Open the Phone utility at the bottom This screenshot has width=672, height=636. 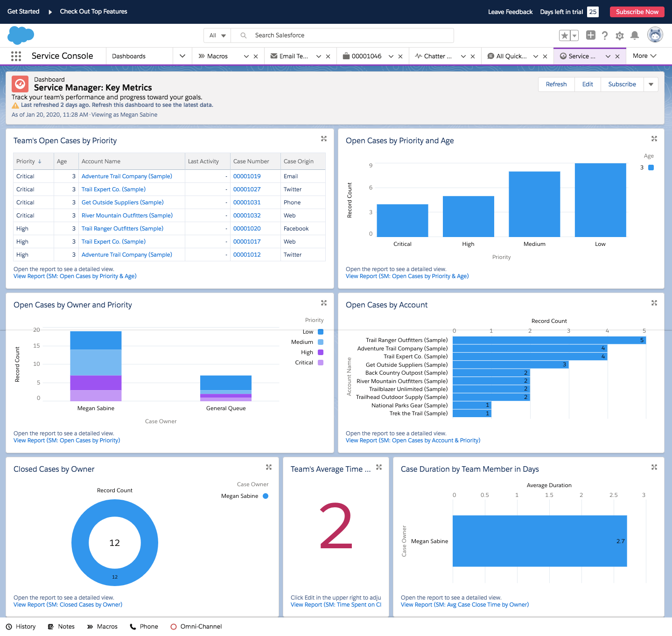(144, 626)
